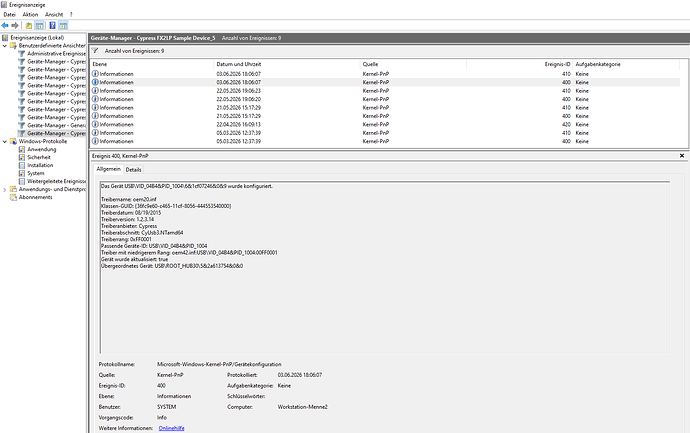
Task: Click the Anwendungs- und Dienstprotokolle folder icon
Action: (x=14, y=189)
